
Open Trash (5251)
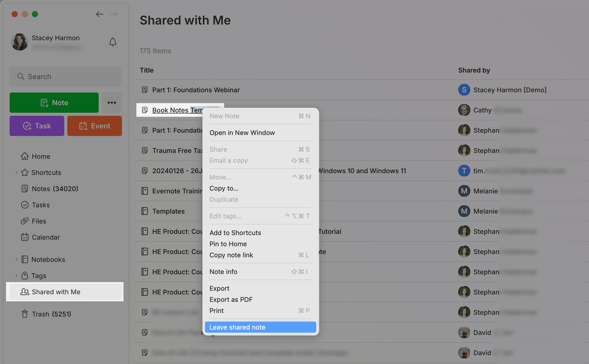(46, 314)
